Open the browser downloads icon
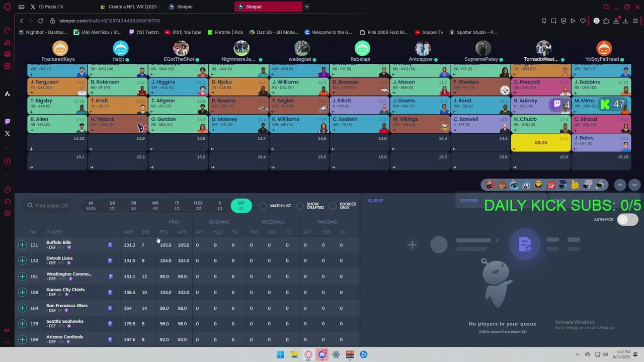644x362 pixels. [x=626, y=21]
